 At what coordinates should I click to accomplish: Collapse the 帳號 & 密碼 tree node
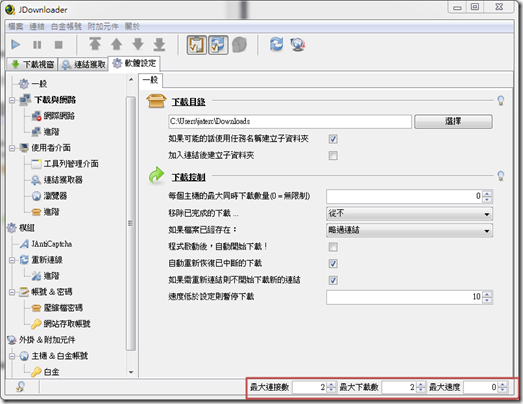pos(12,292)
